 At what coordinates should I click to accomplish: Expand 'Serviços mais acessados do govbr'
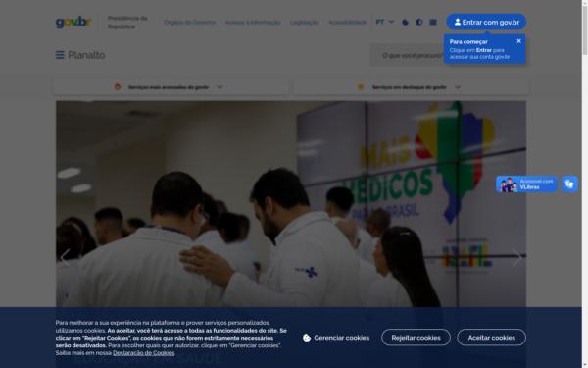click(171, 87)
